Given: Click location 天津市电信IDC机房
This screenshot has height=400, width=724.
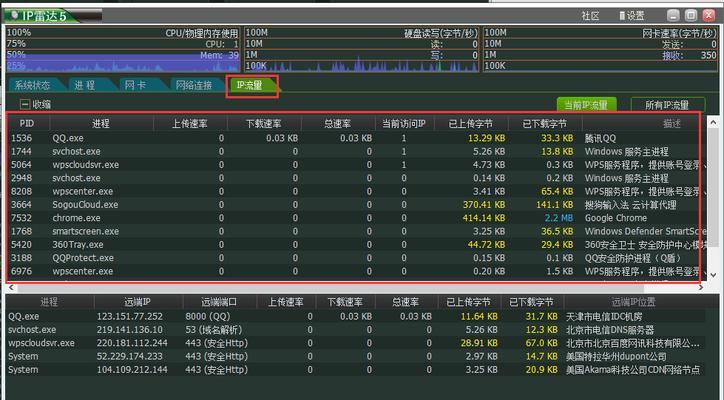Looking at the screenshot, I should [x=604, y=317].
